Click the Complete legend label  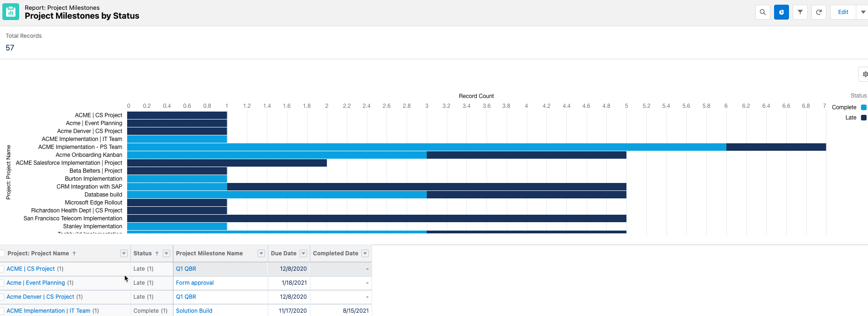844,107
